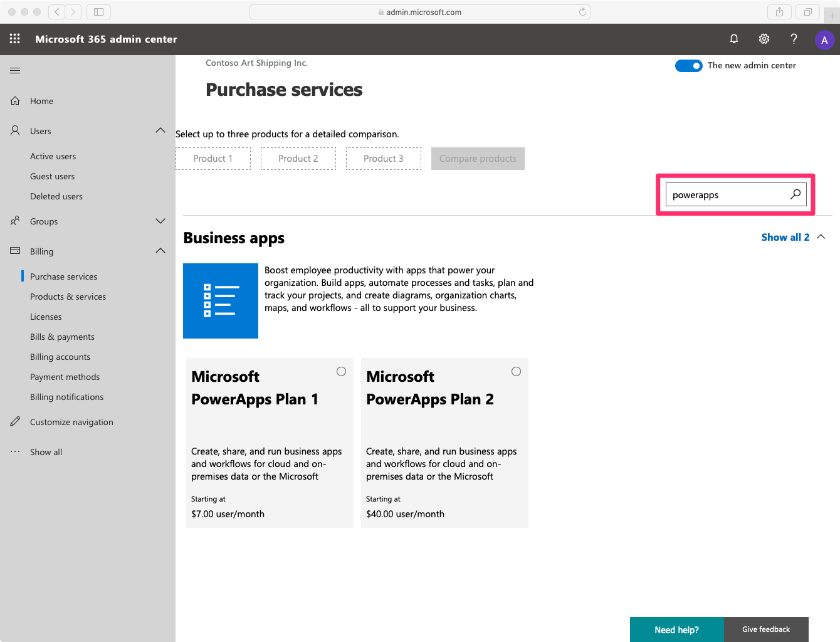The image size is (840, 642).
Task: Click the Contoso Art Shipping Inc. text
Action: click(256, 63)
